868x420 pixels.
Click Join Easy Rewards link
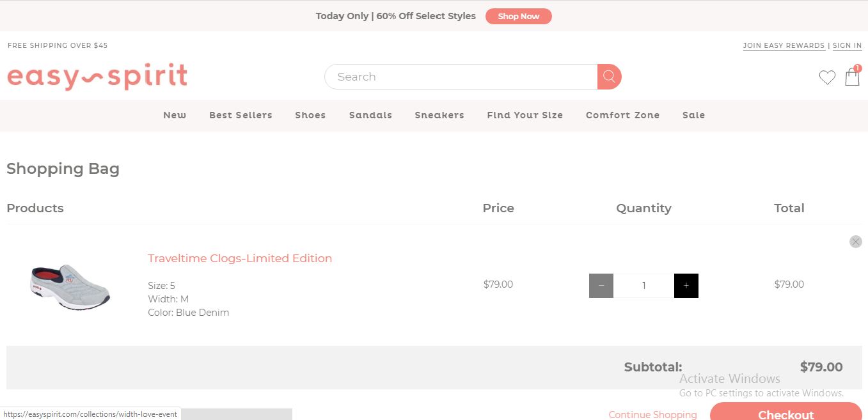(x=784, y=45)
